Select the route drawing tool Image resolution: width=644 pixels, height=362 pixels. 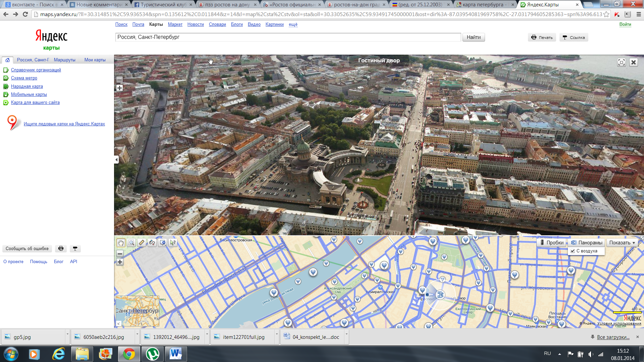tap(152, 243)
